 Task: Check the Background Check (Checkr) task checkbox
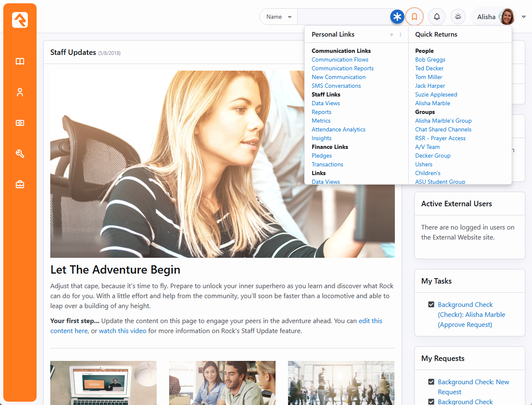431,304
